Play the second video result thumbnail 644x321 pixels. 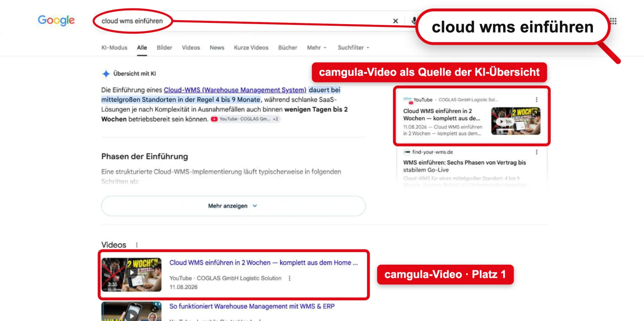point(131,312)
